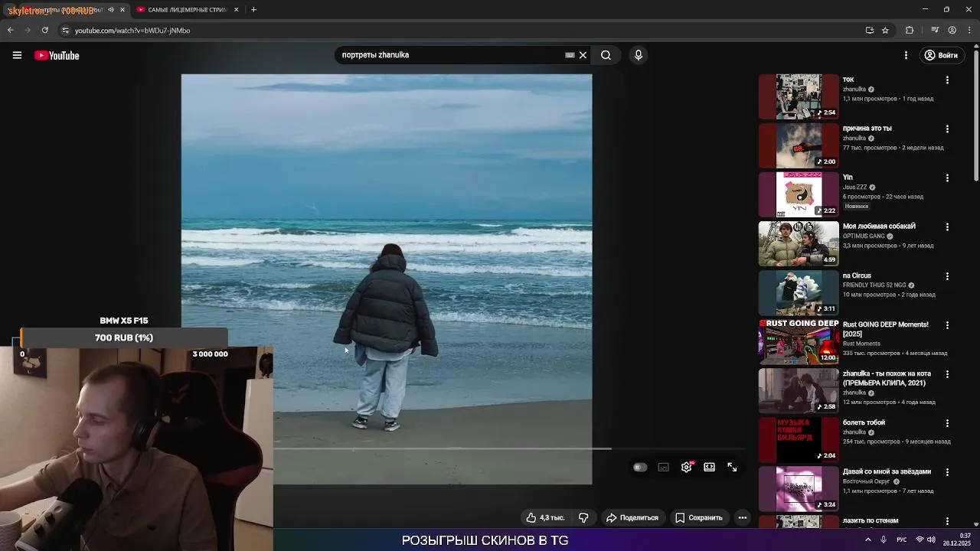This screenshot has width=980, height=551.
Task: Open media controls icon in toolbar
Action: coord(935,31)
